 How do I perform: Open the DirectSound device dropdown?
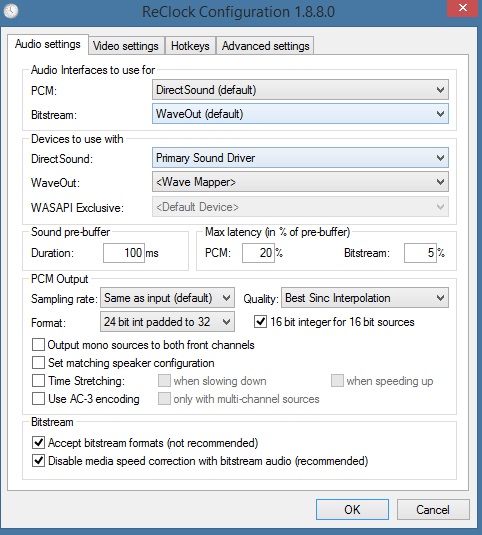click(x=300, y=158)
